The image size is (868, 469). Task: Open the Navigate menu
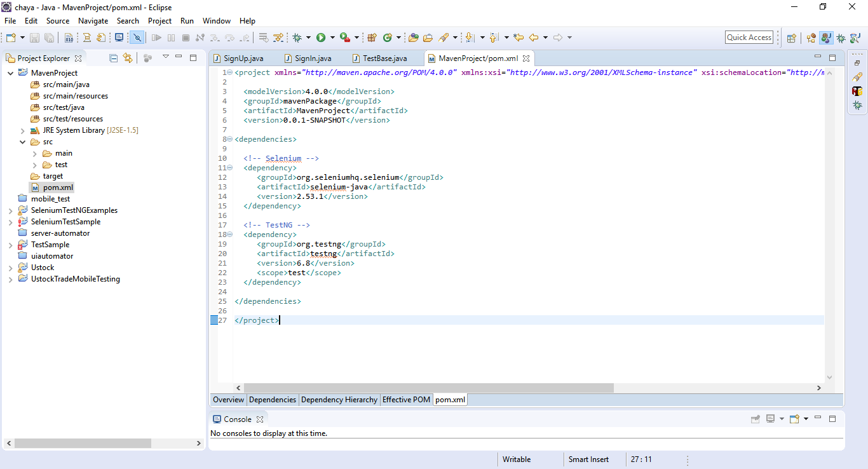click(x=93, y=21)
